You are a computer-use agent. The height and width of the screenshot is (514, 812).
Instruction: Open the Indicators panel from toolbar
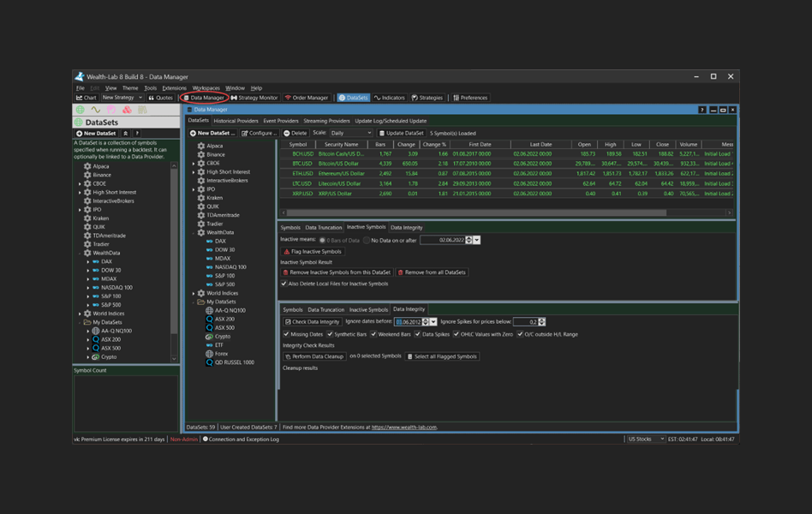390,98
